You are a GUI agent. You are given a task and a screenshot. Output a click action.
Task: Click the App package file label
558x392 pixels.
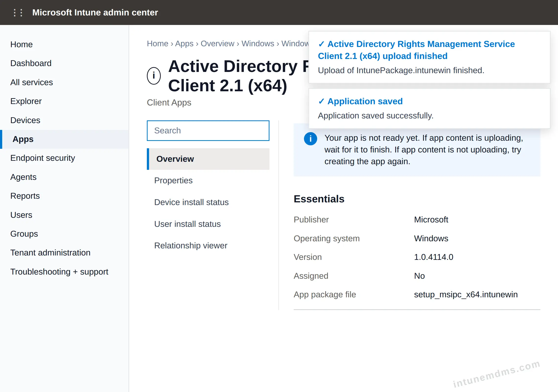(325, 295)
